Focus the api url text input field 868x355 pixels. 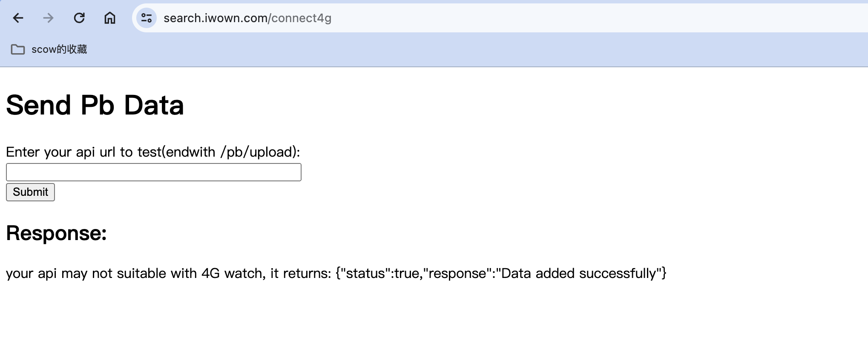(153, 172)
